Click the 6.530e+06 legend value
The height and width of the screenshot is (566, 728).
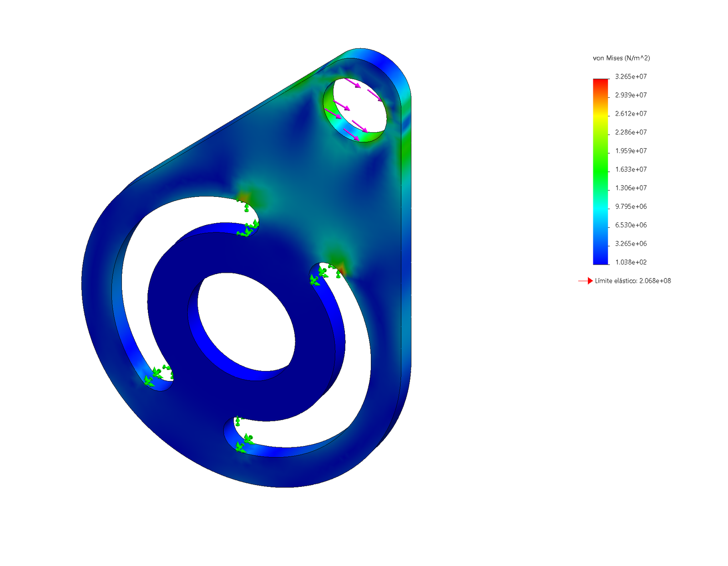631,225
